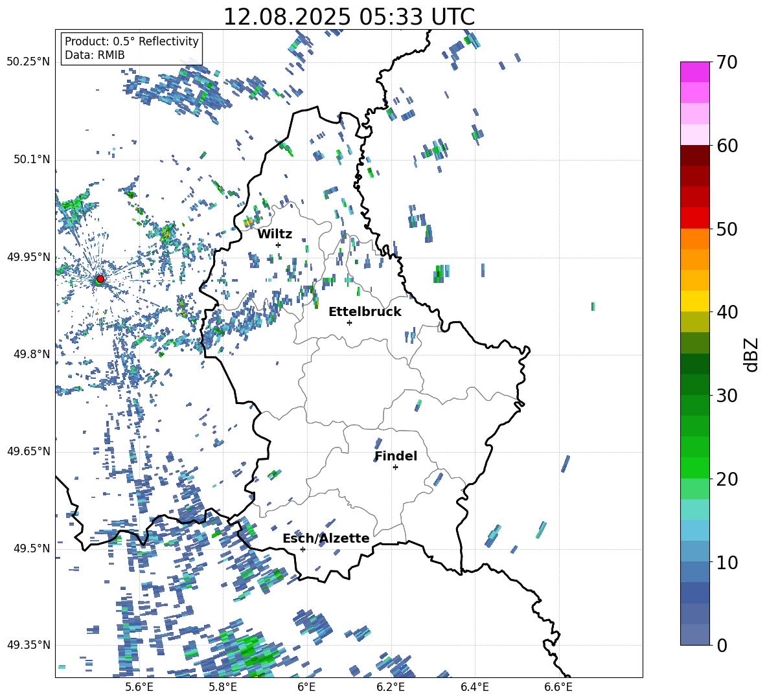Click the 0 colorbar tick label
This screenshot has height=700, width=767.
point(722,645)
